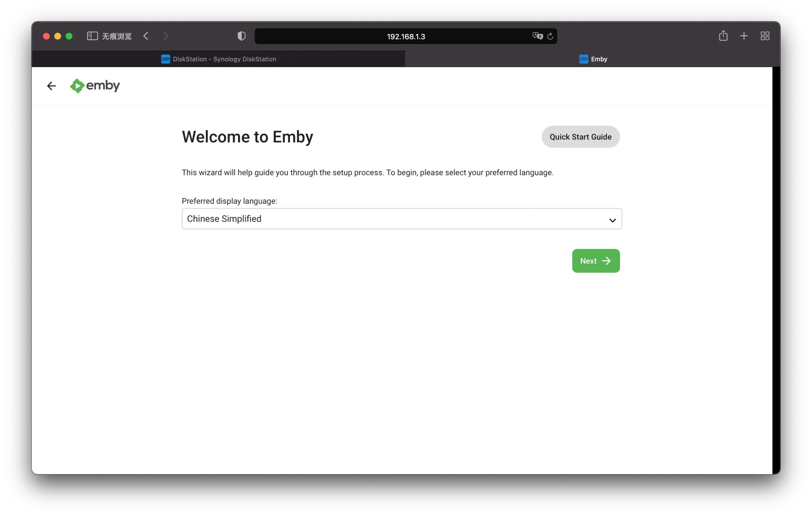Click the Welcome to Emby heading
Screen dimensions: 812x516
click(247, 137)
